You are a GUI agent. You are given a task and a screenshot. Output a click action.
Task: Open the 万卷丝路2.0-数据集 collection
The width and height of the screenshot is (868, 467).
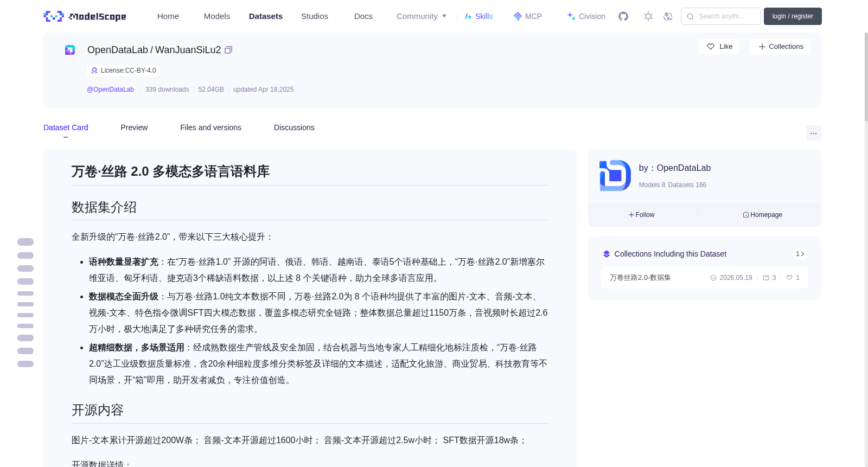[640, 278]
